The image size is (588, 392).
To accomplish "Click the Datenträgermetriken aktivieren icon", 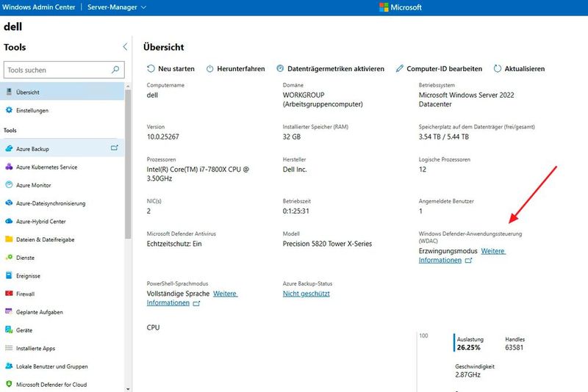I will pos(280,68).
